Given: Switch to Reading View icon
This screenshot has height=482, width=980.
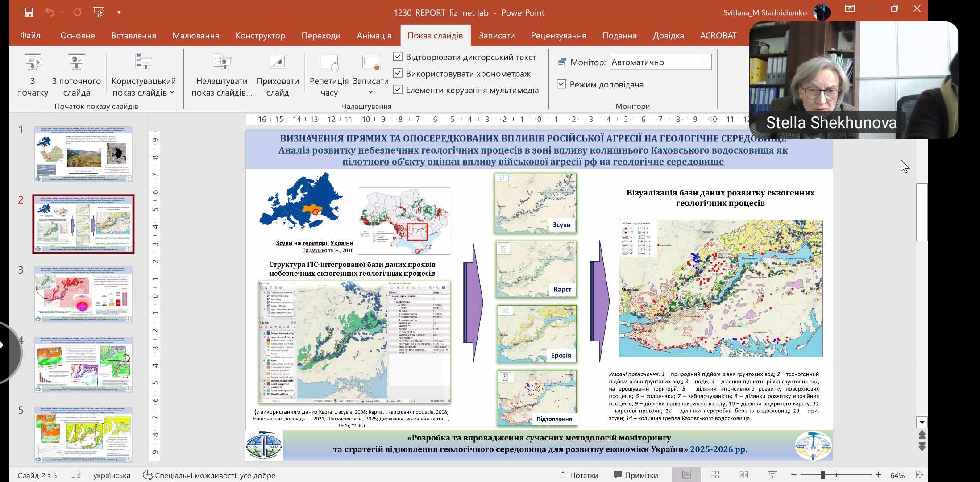Looking at the screenshot, I should coord(743,475).
